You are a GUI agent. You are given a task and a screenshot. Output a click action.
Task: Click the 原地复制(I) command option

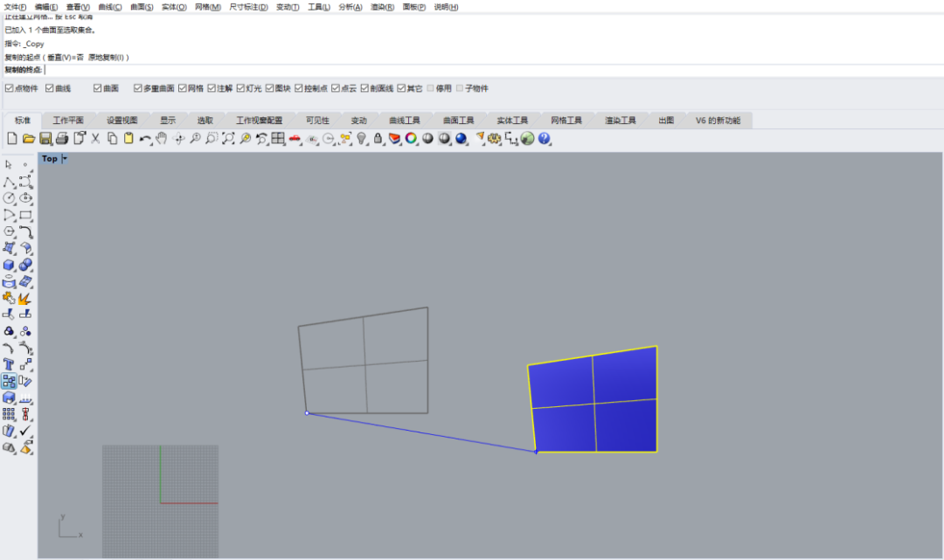coord(108,57)
